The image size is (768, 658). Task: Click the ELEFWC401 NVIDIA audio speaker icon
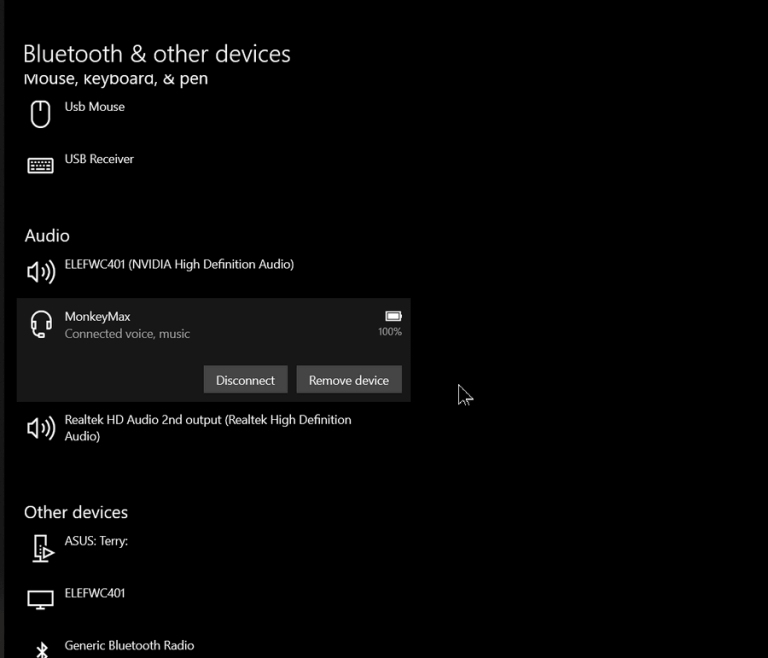coord(41,272)
